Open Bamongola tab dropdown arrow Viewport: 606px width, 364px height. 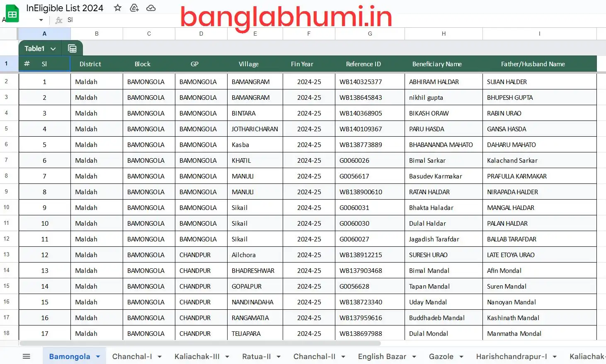click(x=98, y=357)
